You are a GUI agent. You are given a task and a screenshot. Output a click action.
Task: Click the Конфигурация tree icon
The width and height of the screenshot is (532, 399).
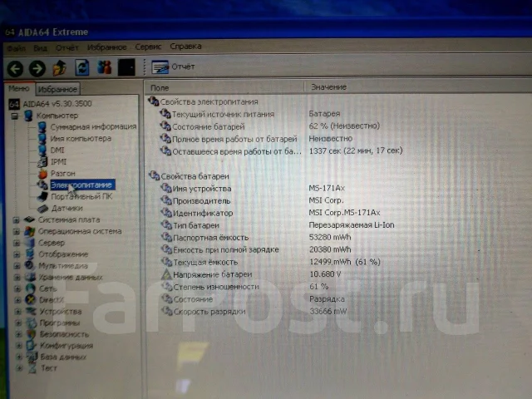[32, 346]
